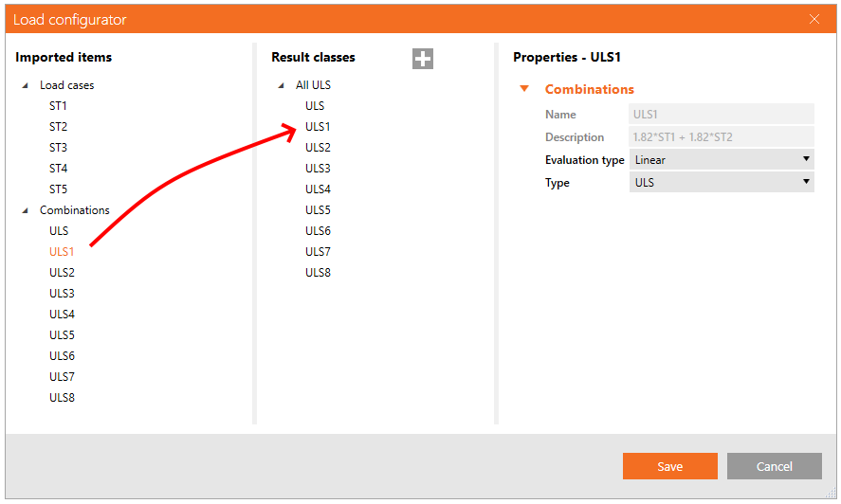Select ULS5 in Result classes

(318, 210)
